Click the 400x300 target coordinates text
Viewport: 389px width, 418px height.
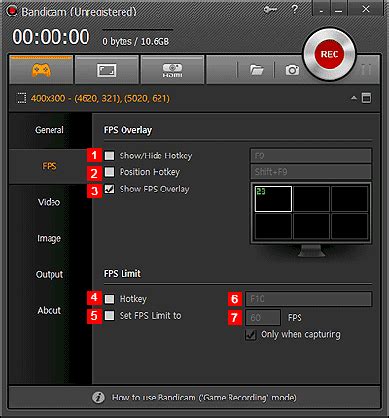click(100, 99)
